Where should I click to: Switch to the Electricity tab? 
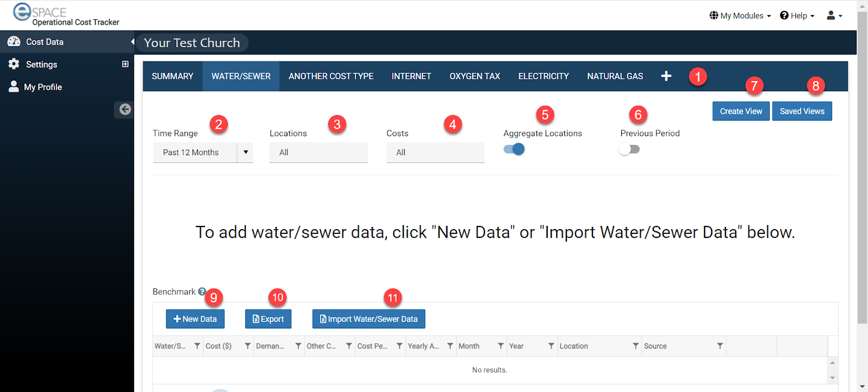pyautogui.click(x=543, y=76)
